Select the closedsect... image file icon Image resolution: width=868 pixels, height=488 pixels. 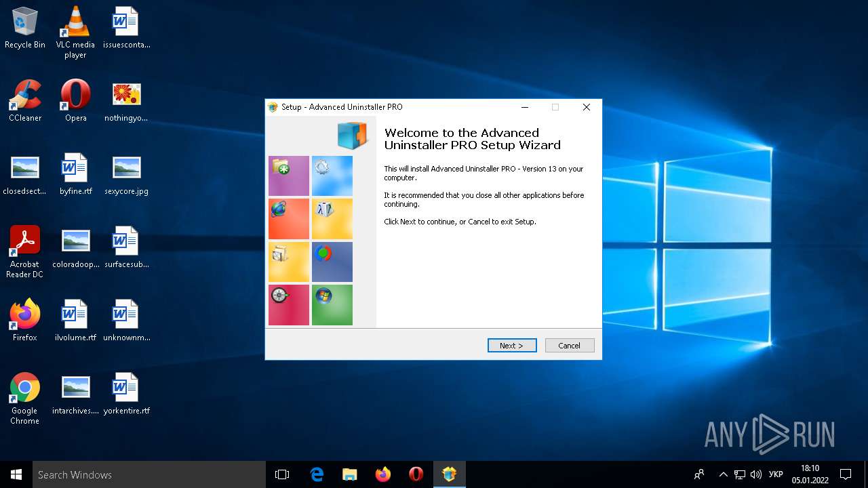click(25, 174)
